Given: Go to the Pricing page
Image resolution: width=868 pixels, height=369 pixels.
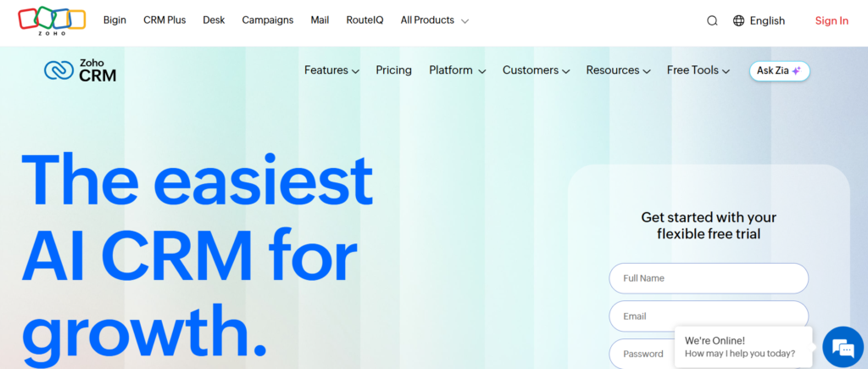Looking at the screenshot, I should 393,70.
